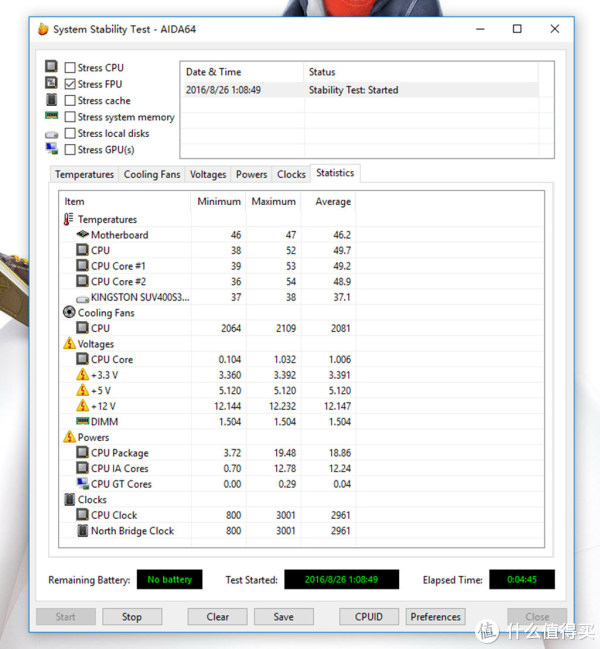Click the DIMM memory module icon
The height and width of the screenshot is (649, 600).
tap(83, 421)
